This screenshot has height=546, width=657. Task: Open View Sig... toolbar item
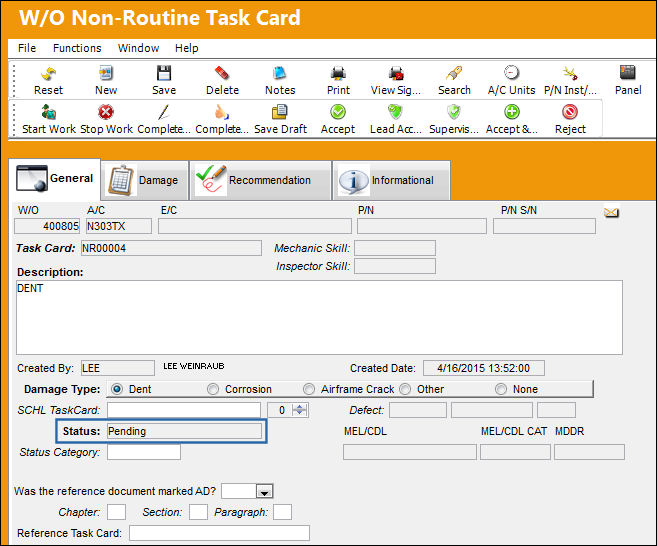coord(396,74)
